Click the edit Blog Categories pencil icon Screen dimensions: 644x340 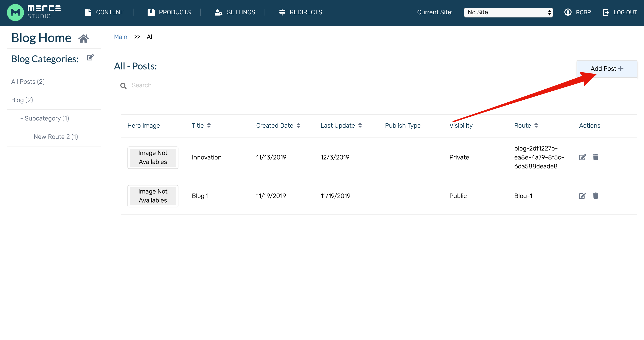point(90,58)
